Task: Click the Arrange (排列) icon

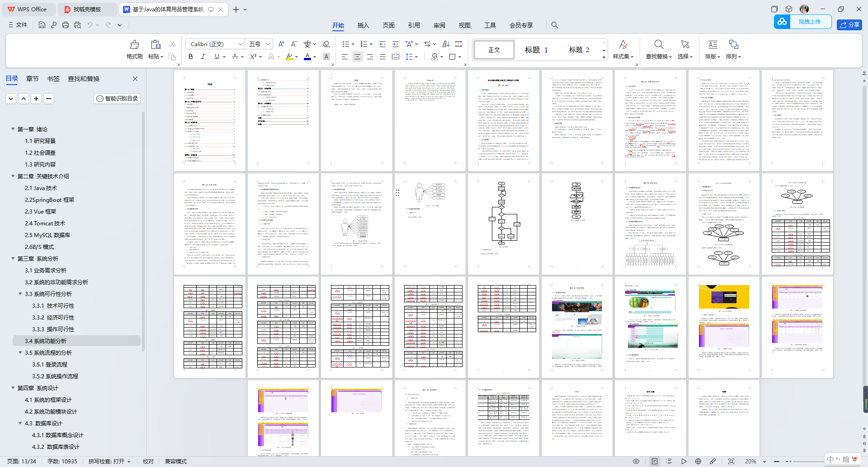Action: coord(733,44)
